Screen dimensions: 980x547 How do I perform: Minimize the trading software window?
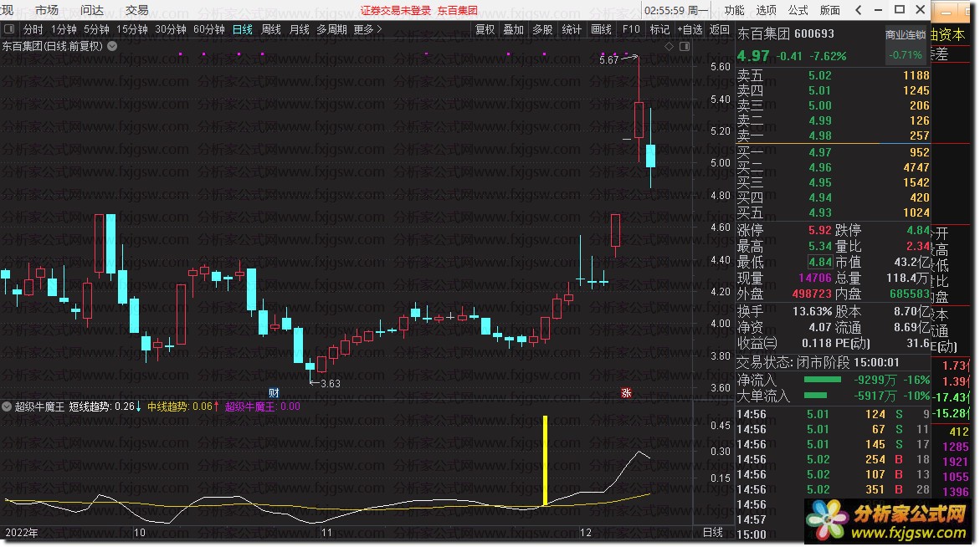(x=878, y=10)
